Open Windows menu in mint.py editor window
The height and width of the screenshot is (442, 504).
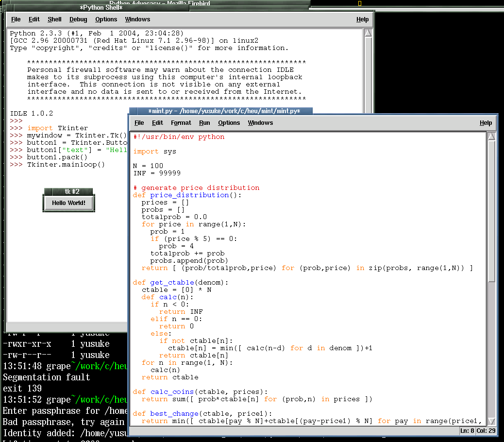click(x=260, y=123)
